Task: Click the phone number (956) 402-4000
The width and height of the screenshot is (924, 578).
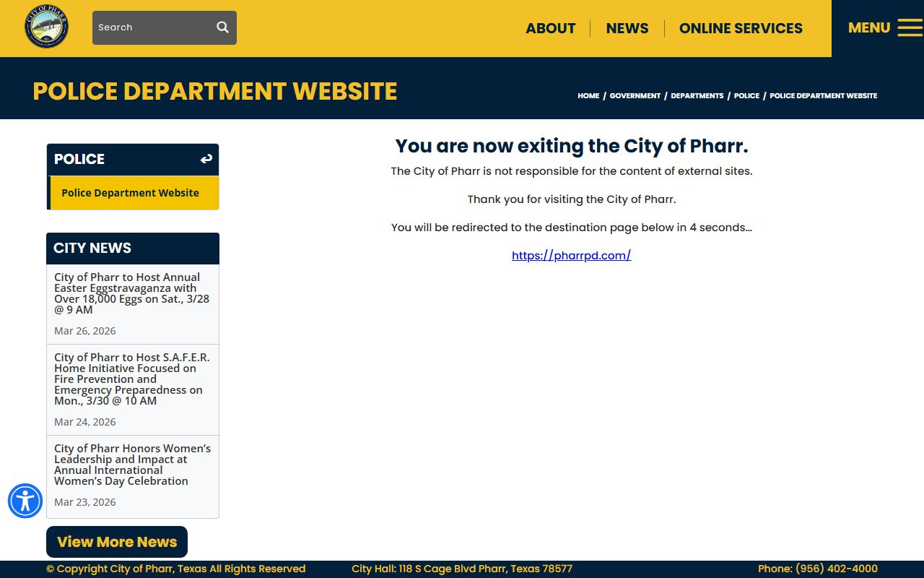Action: pos(837,569)
